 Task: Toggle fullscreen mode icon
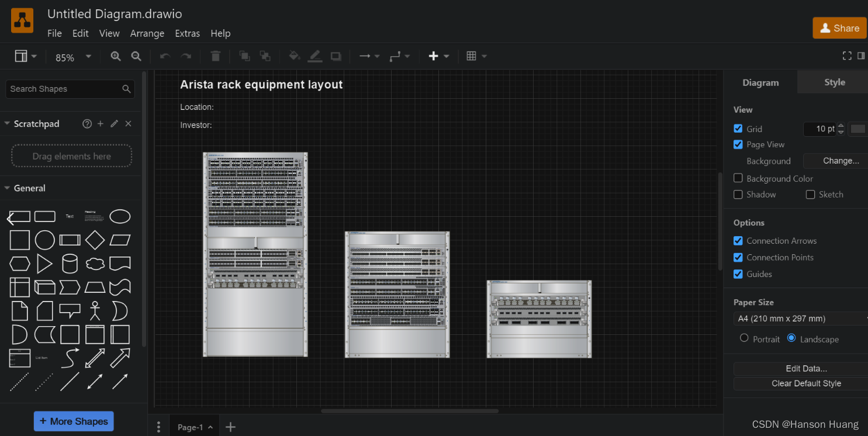coord(847,56)
